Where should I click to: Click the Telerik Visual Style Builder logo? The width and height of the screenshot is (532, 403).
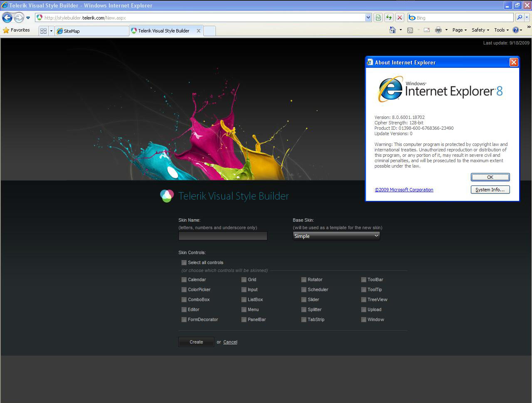(x=225, y=196)
